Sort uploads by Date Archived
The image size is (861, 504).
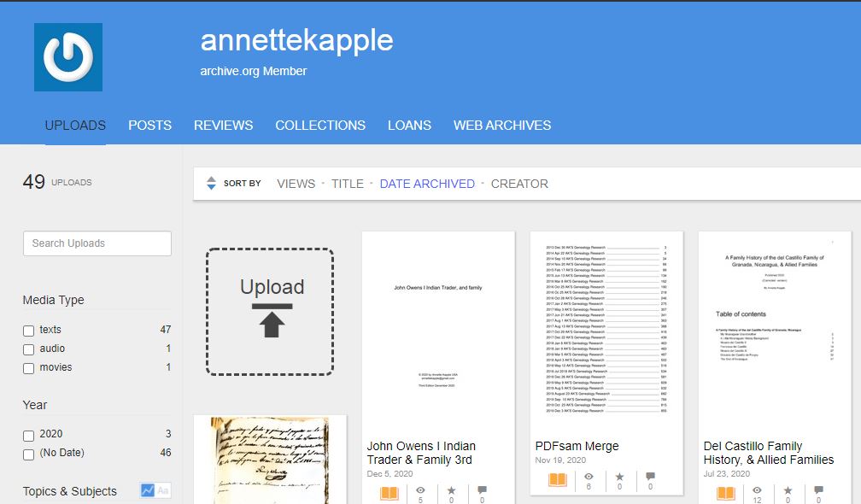[x=427, y=184]
